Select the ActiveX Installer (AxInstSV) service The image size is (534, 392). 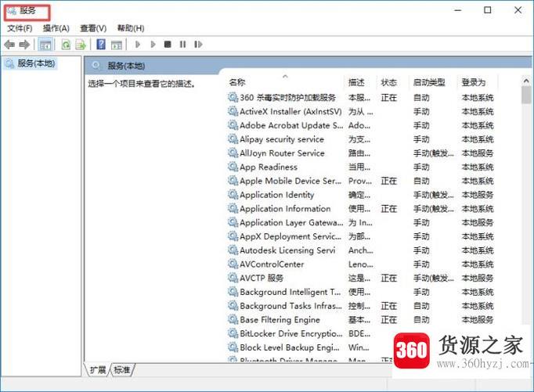click(x=360, y=112)
